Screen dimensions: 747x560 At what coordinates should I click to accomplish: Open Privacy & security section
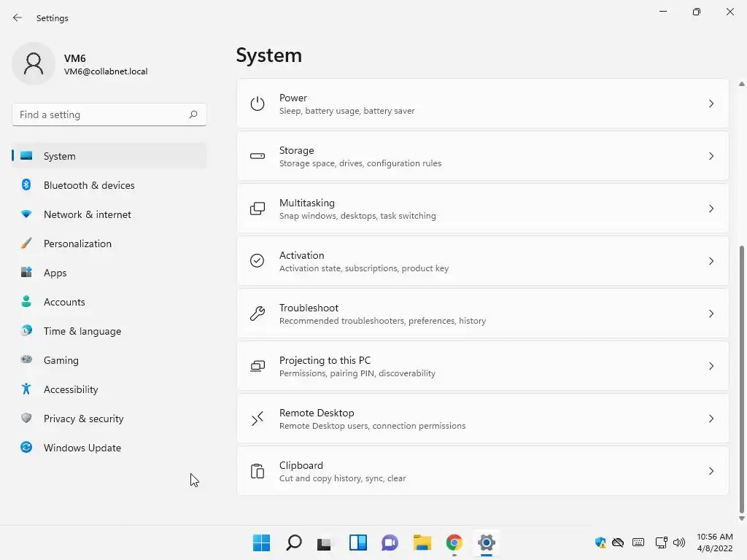tap(109, 418)
